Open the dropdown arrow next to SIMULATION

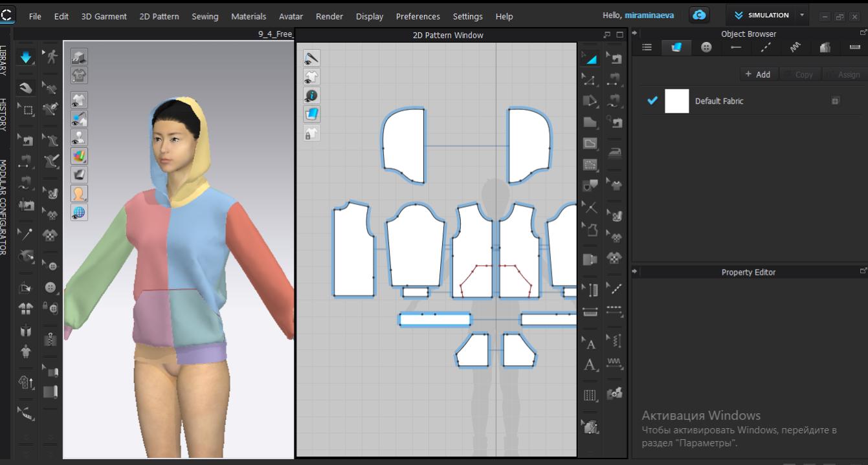(x=803, y=15)
